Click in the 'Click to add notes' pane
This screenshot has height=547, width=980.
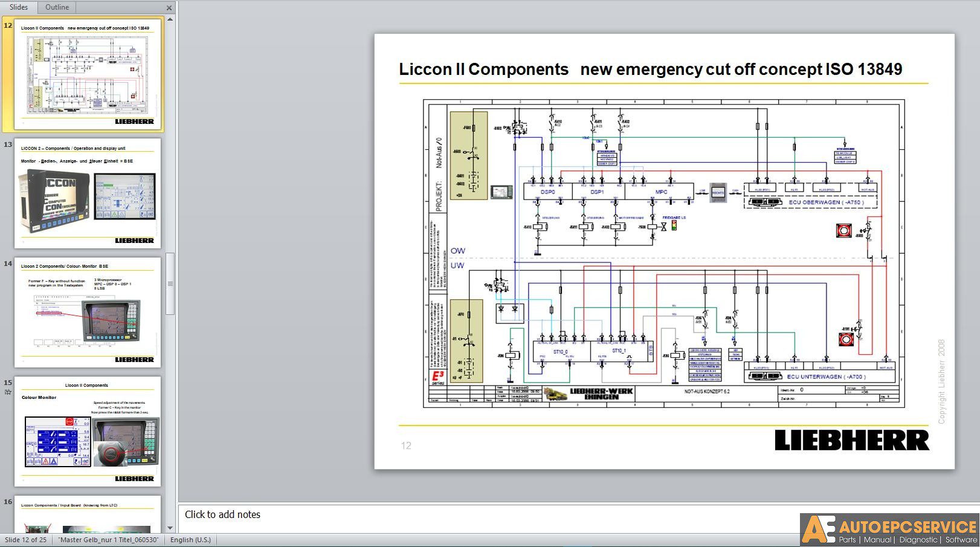(222, 514)
